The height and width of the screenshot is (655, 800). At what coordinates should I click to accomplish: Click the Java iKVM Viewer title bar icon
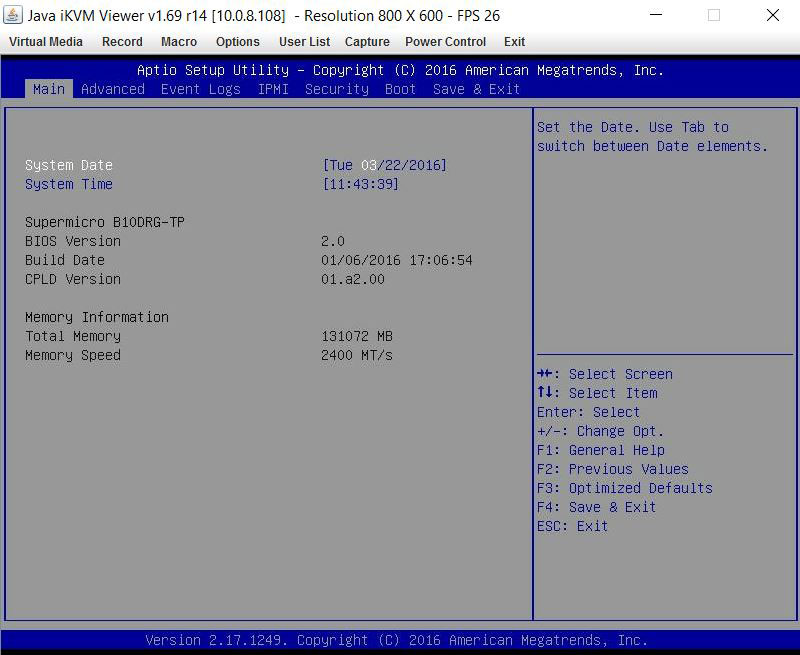(x=13, y=16)
